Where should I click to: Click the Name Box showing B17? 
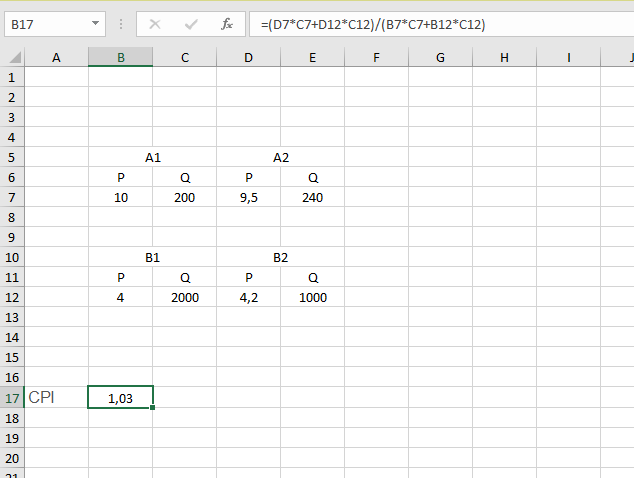click(x=45, y=24)
